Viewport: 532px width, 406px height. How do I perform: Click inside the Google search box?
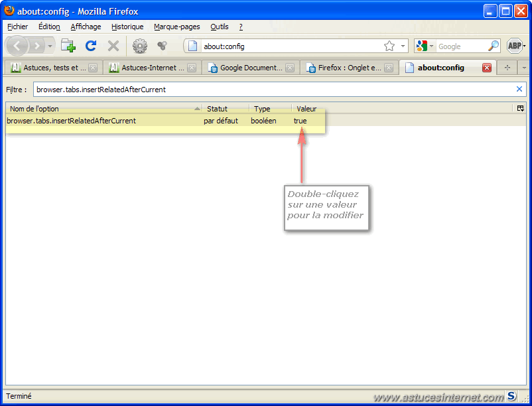(461, 46)
